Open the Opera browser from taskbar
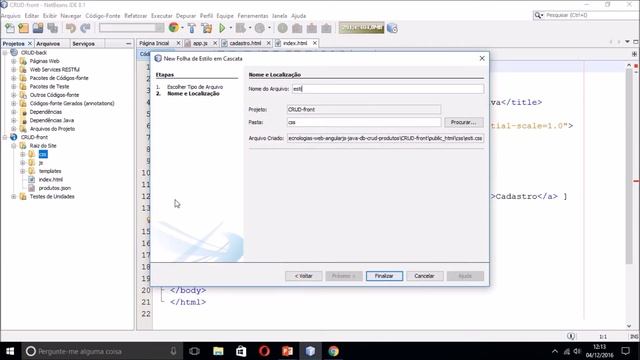The image size is (640, 360). point(264,351)
